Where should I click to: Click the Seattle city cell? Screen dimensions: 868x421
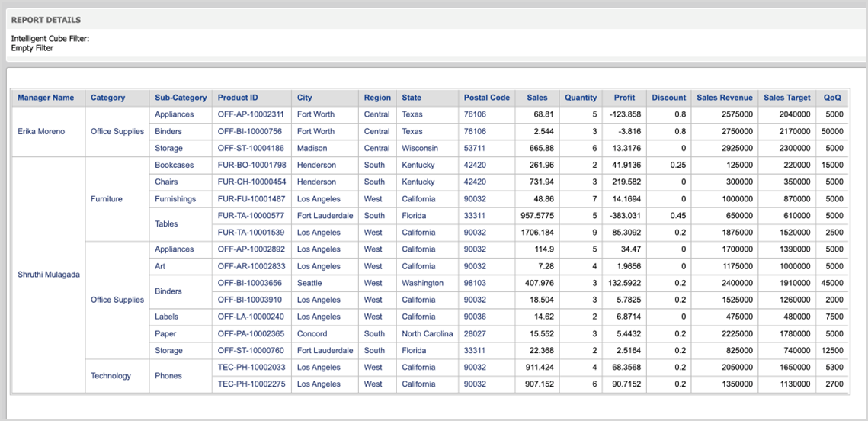tap(309, 283)
